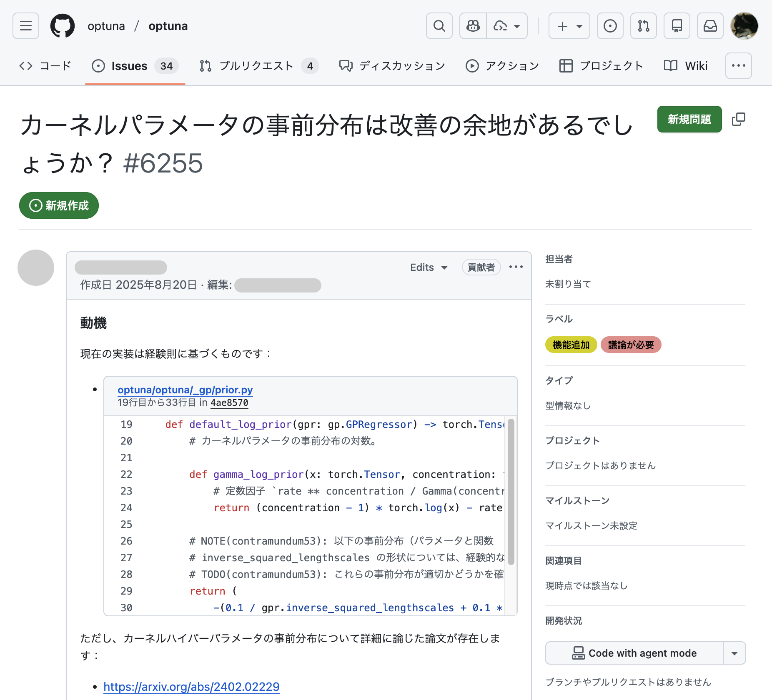Viewport: 772px width, 700px height.
Task: Click the 未割り当て text
Action: pyautogui.click(x=568, y=284)
